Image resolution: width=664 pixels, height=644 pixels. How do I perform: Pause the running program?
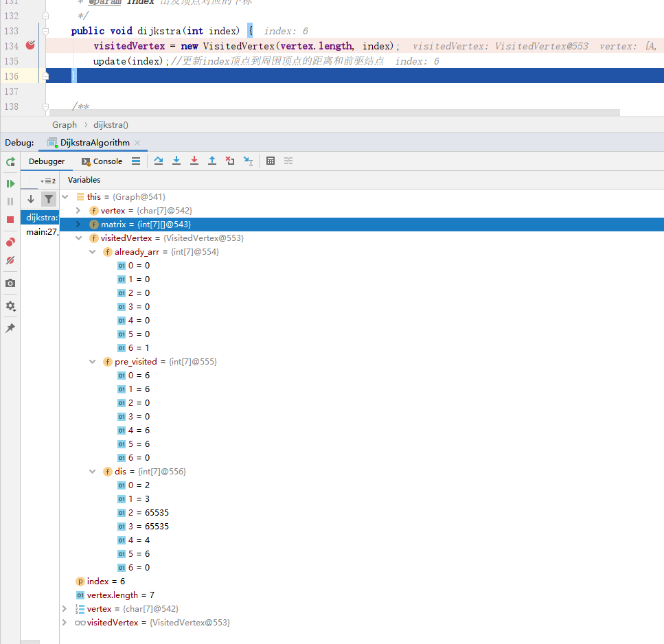click(10, 202)
